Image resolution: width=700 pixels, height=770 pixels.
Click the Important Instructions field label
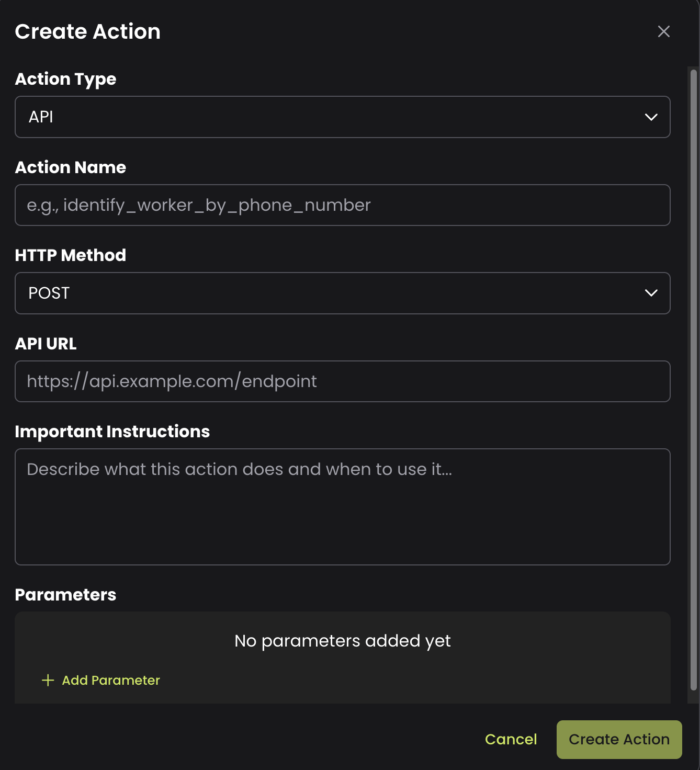coord(112,432)
